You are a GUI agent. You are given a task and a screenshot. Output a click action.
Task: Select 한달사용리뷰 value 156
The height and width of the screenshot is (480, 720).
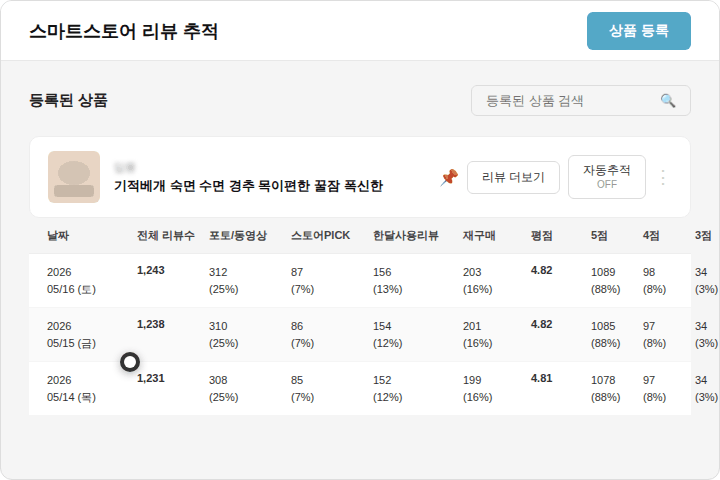coord(382,272)
